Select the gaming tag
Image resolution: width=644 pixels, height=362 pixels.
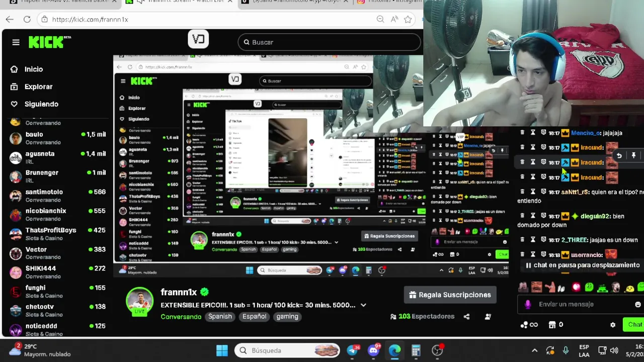tap(287, 316)
